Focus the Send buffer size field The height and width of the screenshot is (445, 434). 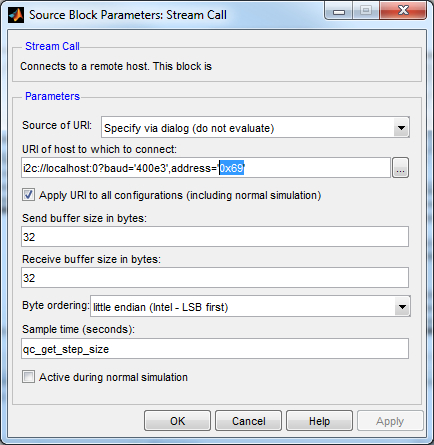(215, 237)
